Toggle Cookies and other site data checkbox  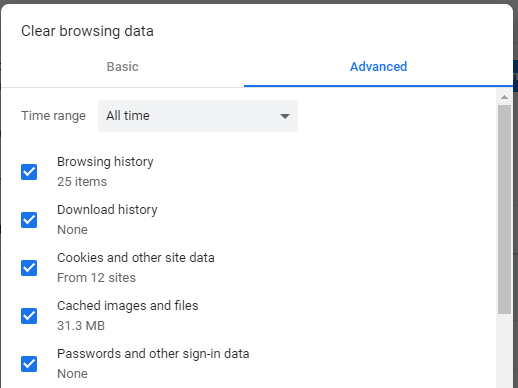tap(29, 268)
